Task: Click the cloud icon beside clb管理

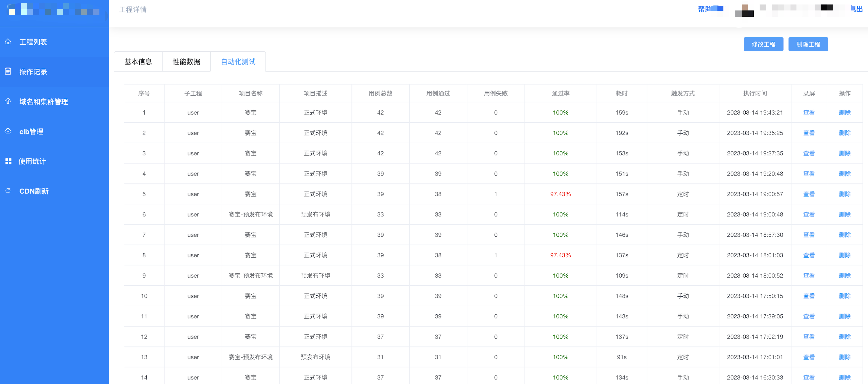Action: [x=8, y=131]
